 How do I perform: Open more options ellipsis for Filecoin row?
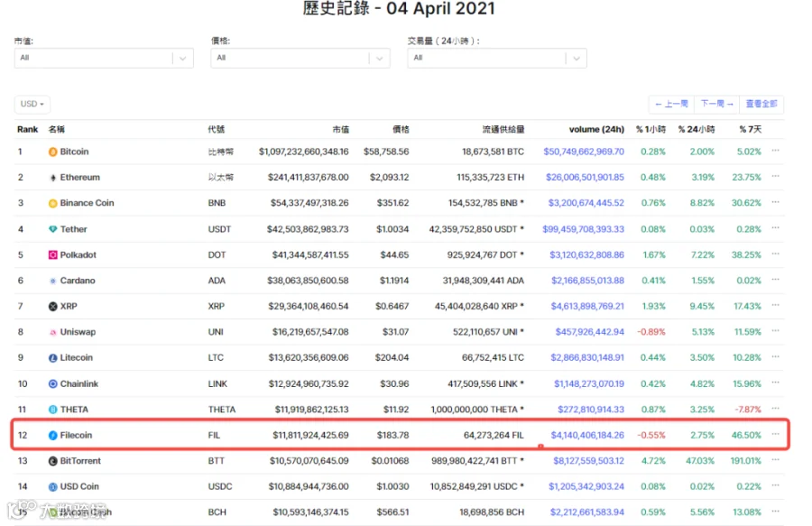(x=775, y=434)
